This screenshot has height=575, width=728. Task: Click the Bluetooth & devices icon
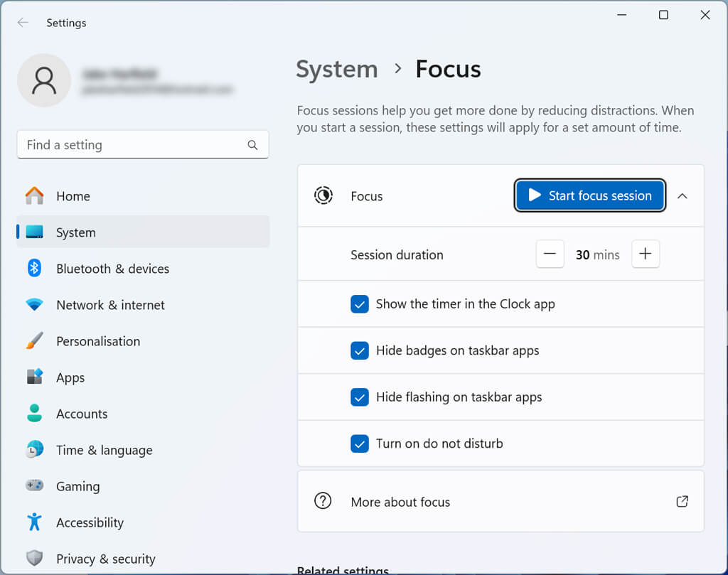[x=34, y=268]
